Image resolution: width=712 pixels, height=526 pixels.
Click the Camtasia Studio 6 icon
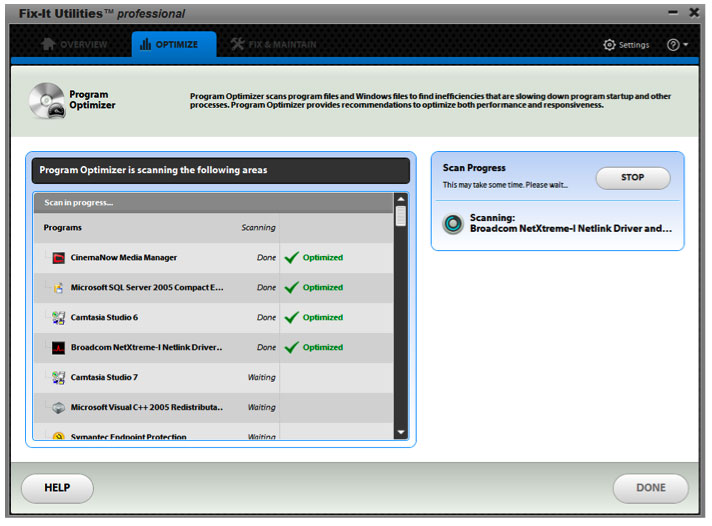(59, 318)
